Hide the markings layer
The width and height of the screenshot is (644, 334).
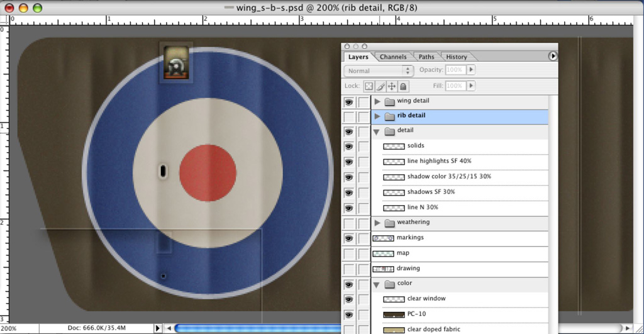[x=348, y=238]
